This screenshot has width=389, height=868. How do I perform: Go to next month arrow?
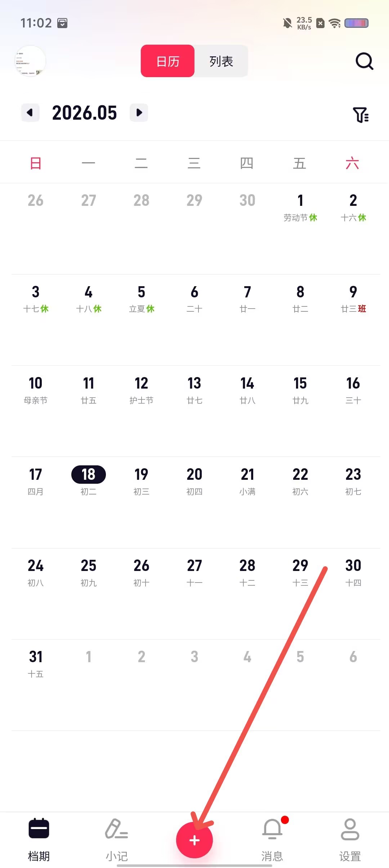click(x=139, y=112)
